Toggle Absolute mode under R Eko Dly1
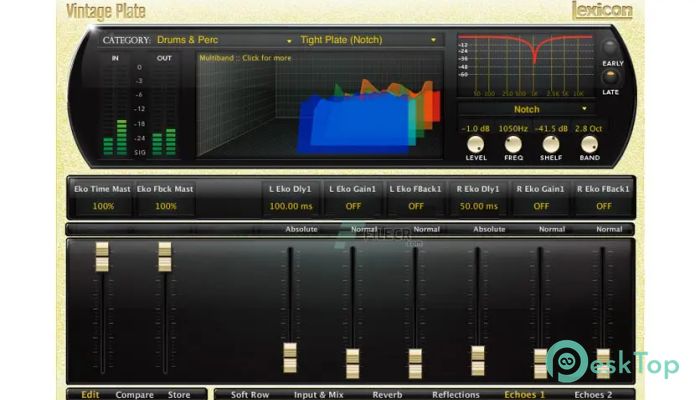Image resolution: width=700 pixels, height=400 pixels. (489, 229)
